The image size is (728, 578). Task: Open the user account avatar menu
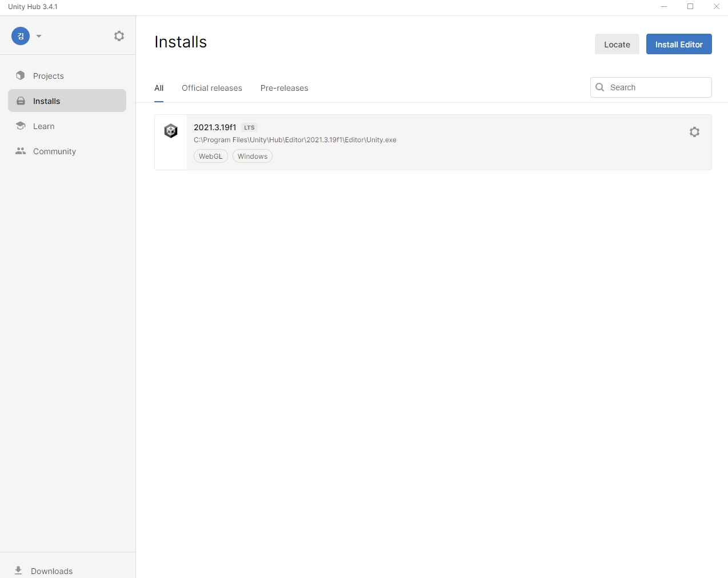pyautogui.click(x=21, y=36)
